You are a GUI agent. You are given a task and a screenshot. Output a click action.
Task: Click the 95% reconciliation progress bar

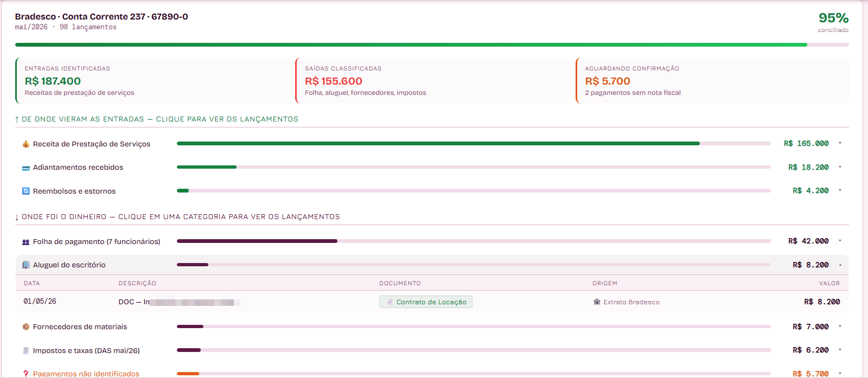coord(432,44)
